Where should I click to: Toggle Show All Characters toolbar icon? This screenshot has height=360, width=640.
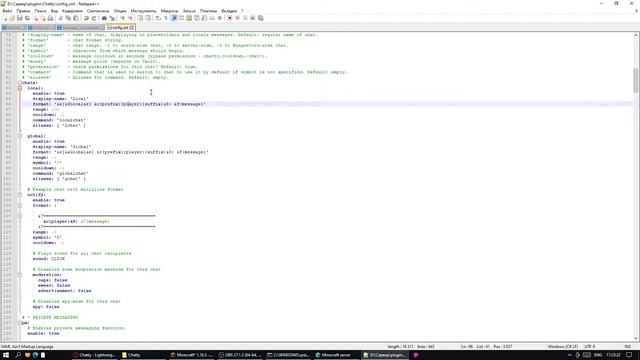[166, 18]
